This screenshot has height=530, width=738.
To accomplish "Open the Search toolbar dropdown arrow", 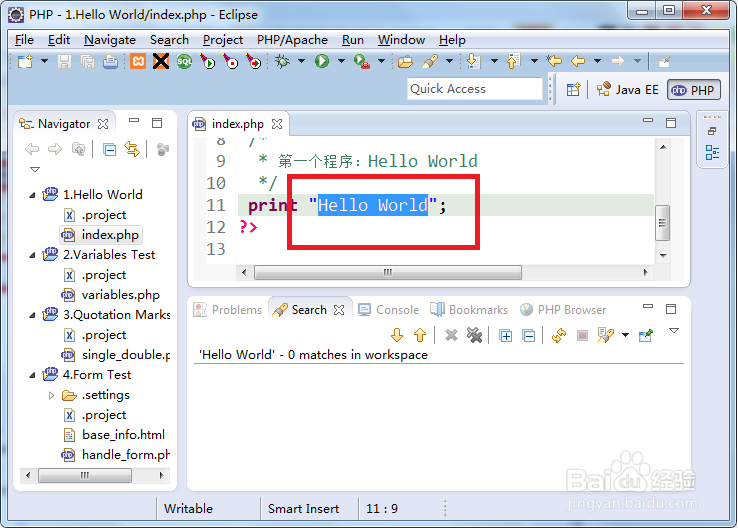I will tap(449, 61).
